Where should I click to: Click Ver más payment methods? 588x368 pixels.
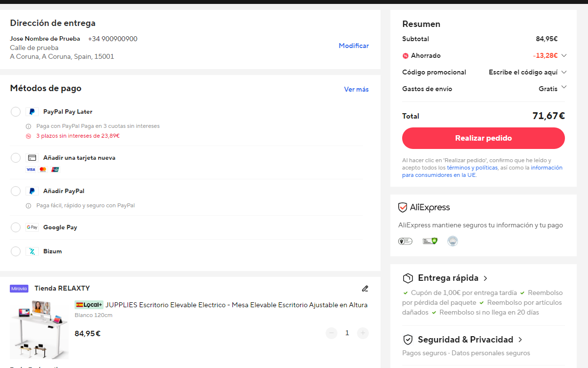pos(356,90)
